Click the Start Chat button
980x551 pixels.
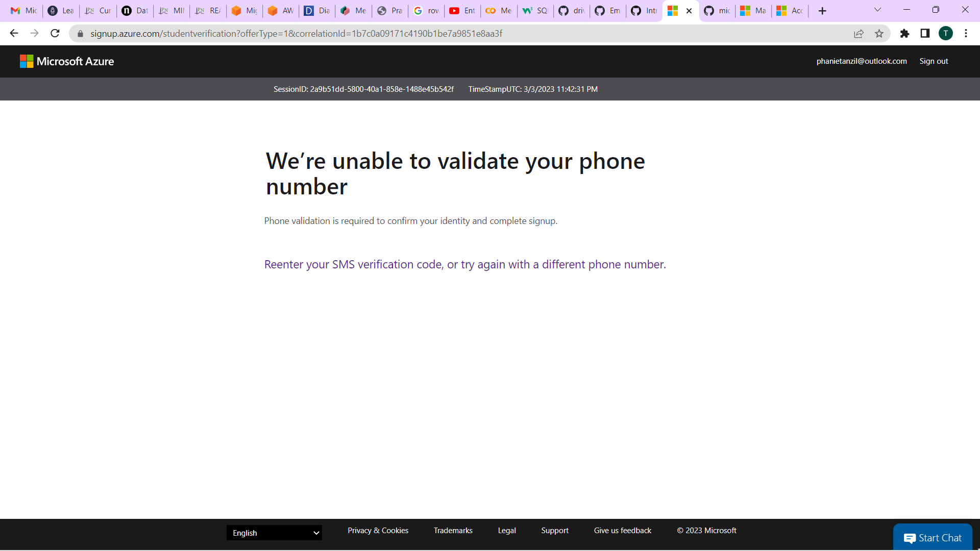coord(933,537)
